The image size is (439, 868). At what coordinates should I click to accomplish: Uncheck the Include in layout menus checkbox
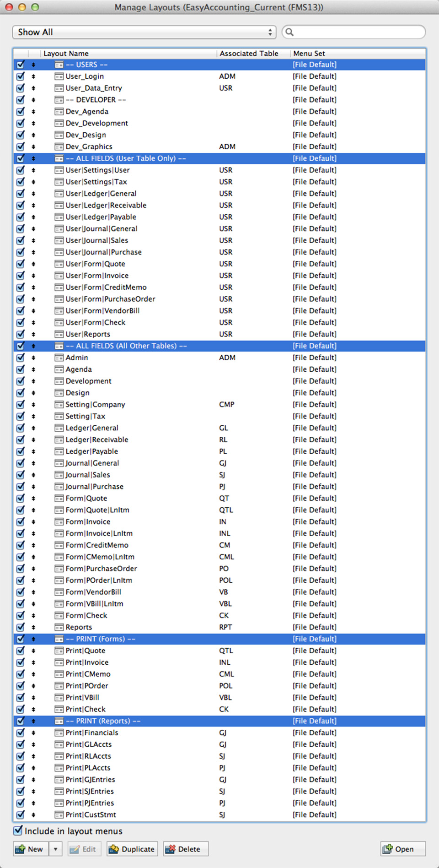click(x=18, y=830)
